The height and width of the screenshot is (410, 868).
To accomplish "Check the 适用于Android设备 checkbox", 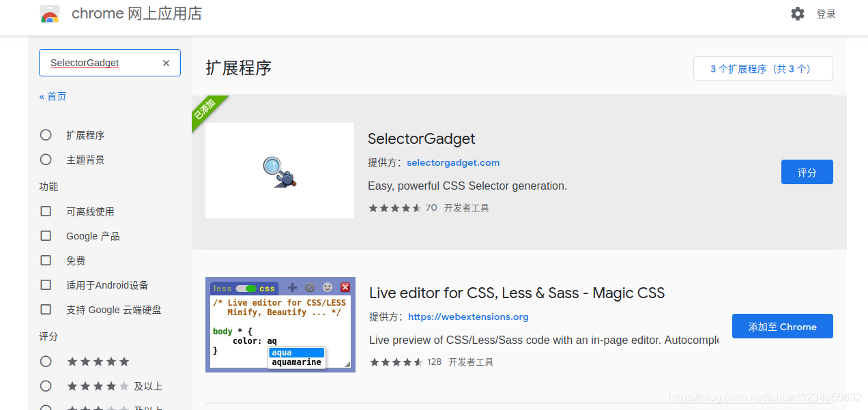I will pyautogui.click(x=46, y=285).
